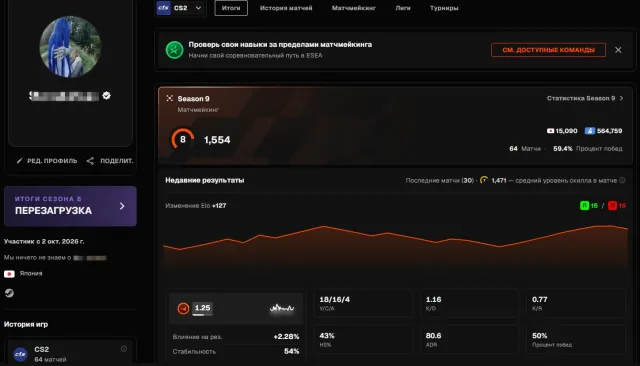Open the CS2 game selector dropdown

pyautogui.click(x=180, y=8)
